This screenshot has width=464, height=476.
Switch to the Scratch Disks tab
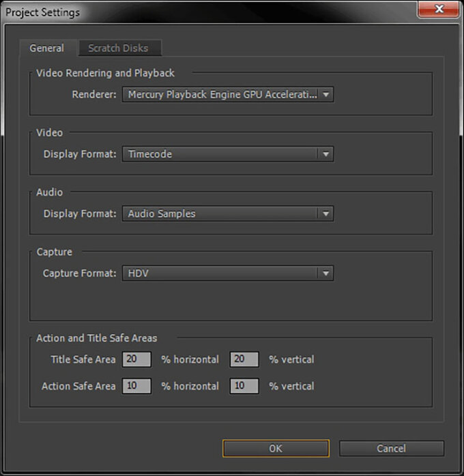[118, 48]
